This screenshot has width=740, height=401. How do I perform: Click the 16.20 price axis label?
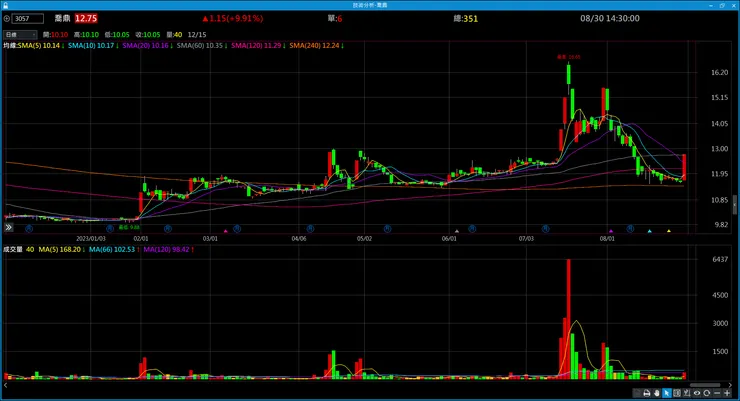coord(720,73)
